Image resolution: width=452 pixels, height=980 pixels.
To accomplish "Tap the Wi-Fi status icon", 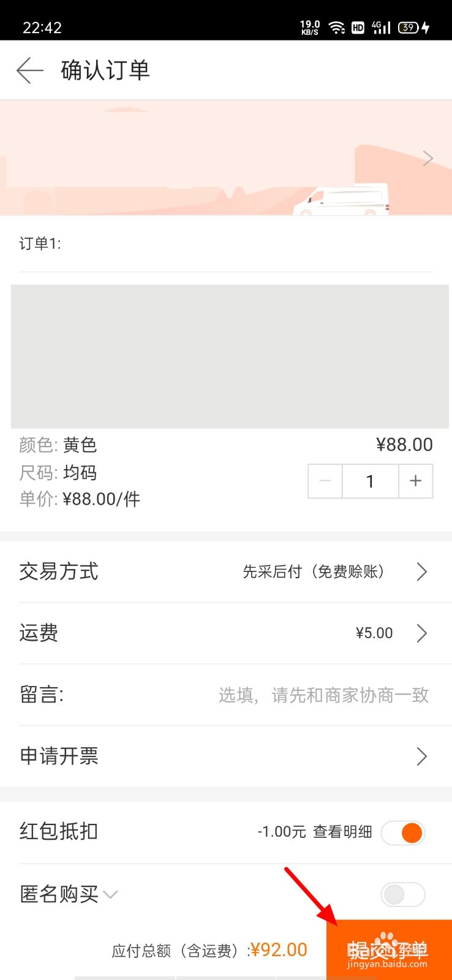I will [x=336, y=28].
